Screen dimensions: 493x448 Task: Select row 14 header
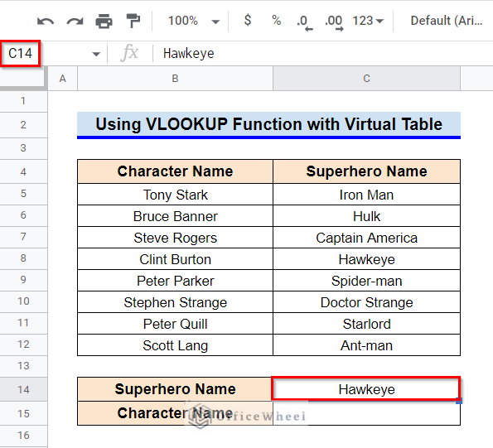pos(23,389)
